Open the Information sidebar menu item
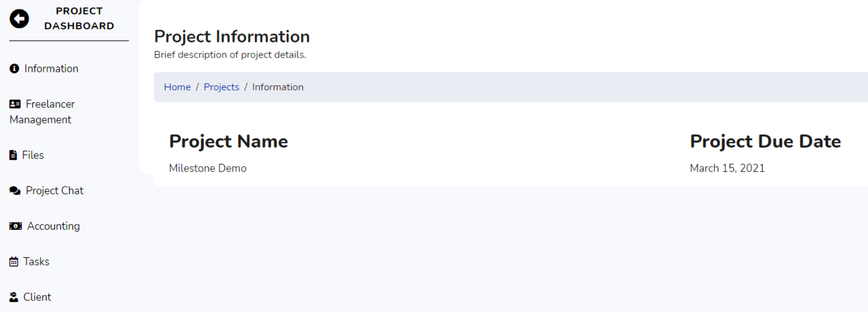The image size is (868, 312). click(51, 69)
